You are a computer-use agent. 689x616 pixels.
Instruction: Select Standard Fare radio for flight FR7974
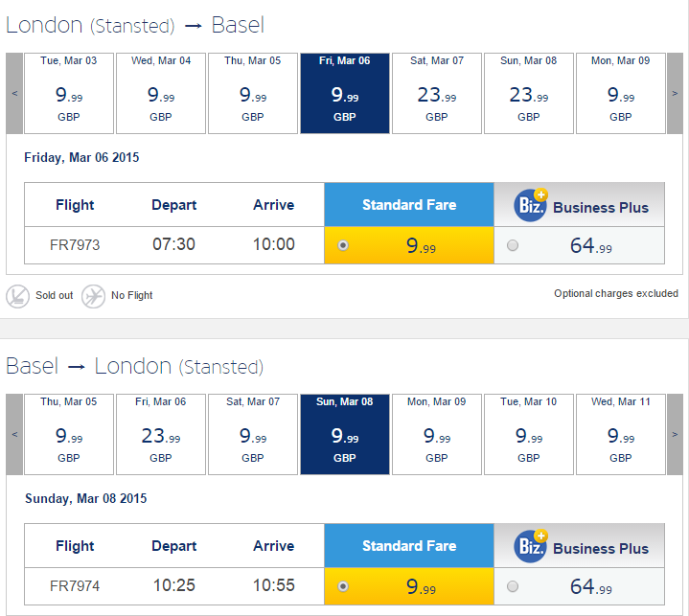click(x=343, y=586)
